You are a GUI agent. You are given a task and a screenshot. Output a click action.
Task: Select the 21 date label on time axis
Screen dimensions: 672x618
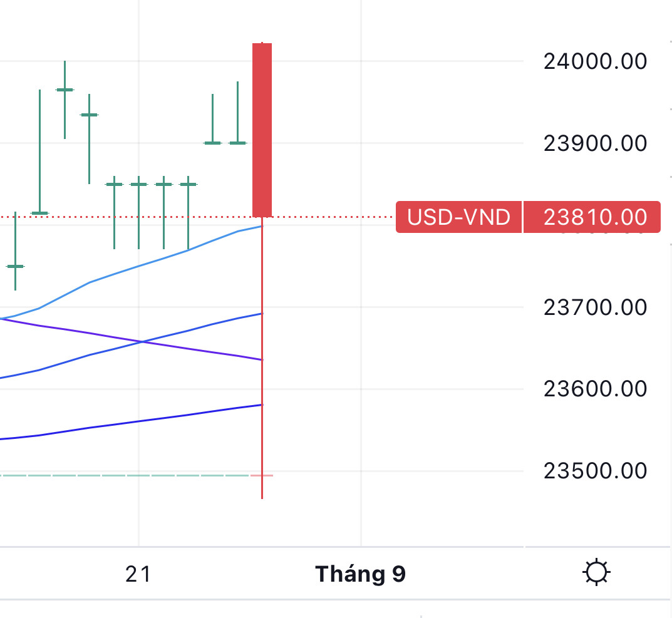tap(138, 574)
